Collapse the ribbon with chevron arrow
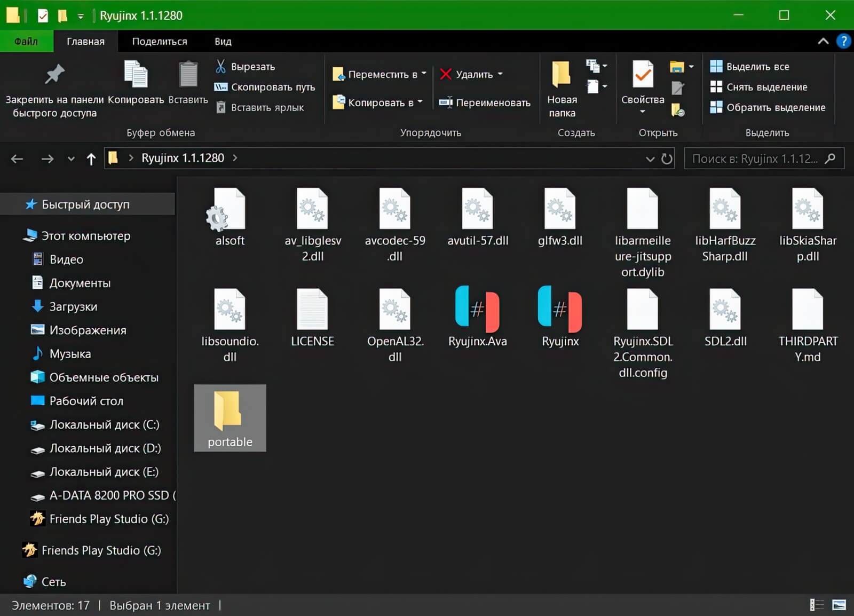Viewport: 854px width, 616px height. pyautogui.click(x=823, y=41)
